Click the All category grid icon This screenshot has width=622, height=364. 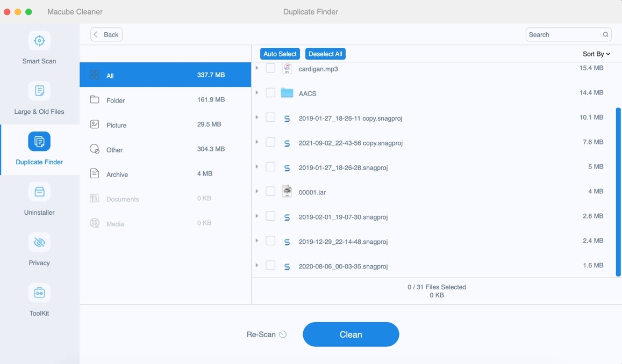coord(95,75)
